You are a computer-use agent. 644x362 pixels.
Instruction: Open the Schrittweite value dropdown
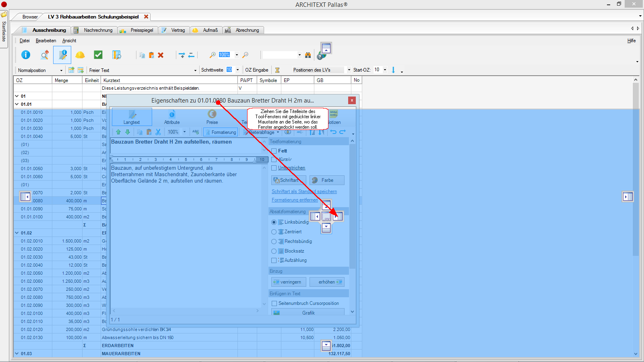click(237, 70)
